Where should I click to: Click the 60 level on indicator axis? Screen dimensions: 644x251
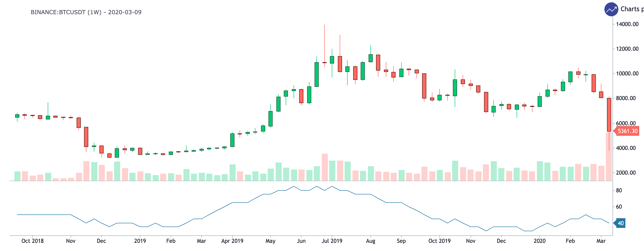click(x=619, y=207)
